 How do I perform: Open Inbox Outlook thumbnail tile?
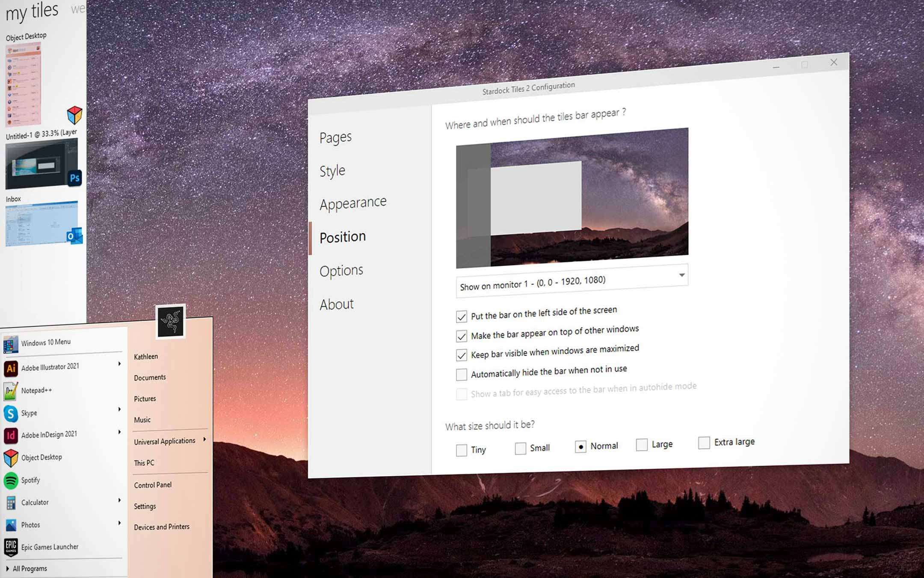tap(41, 224)
